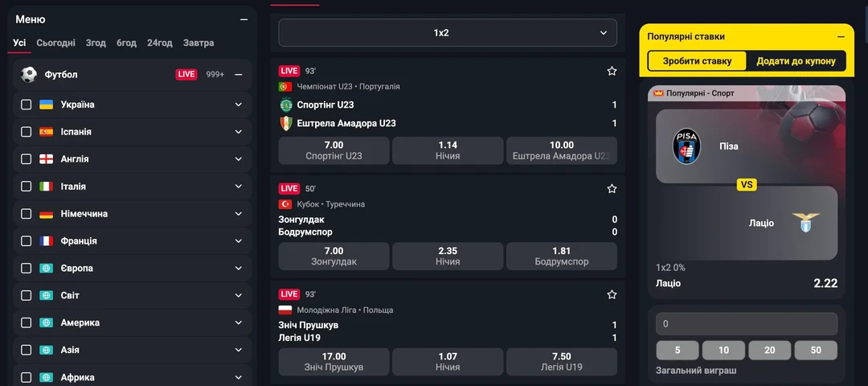Select the Завтра time filter tab
This screenshot has width=868, height=386.
tap(199, 43)
